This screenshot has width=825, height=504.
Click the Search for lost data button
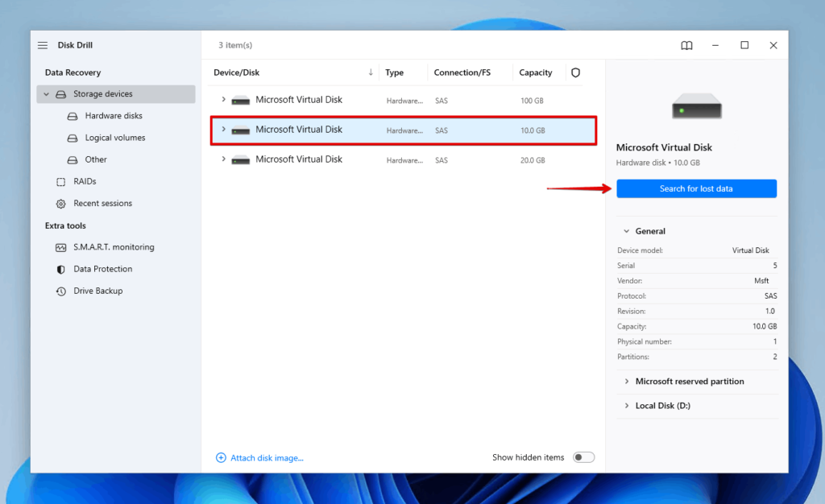point(696,188)
